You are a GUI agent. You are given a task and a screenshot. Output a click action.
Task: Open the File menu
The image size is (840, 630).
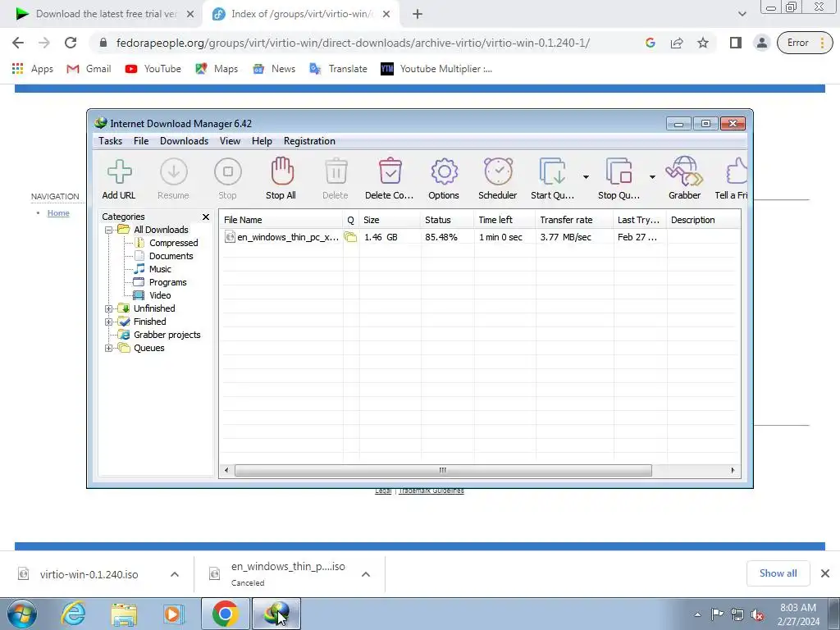(x=141, y=141)
